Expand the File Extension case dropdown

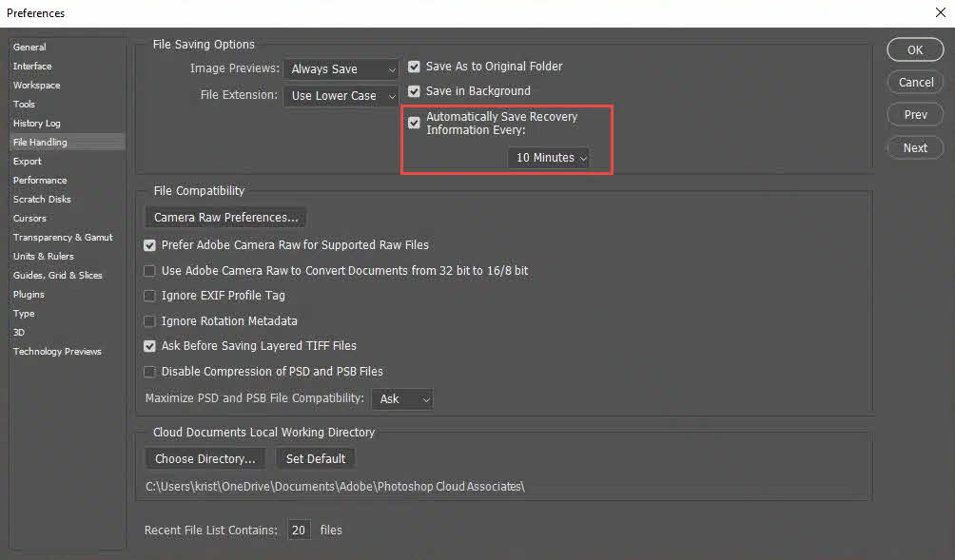click(x=341, y=96)
